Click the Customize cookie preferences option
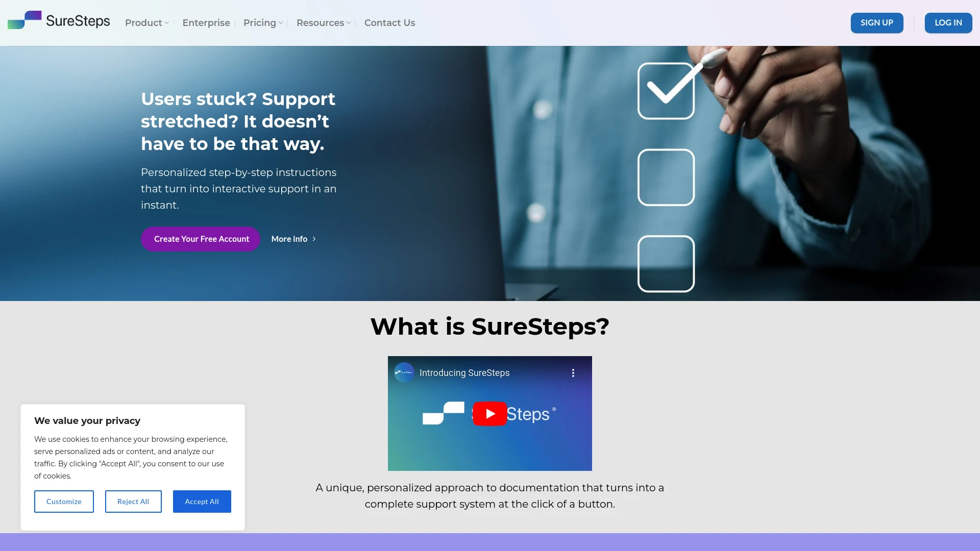 point(64,501)
